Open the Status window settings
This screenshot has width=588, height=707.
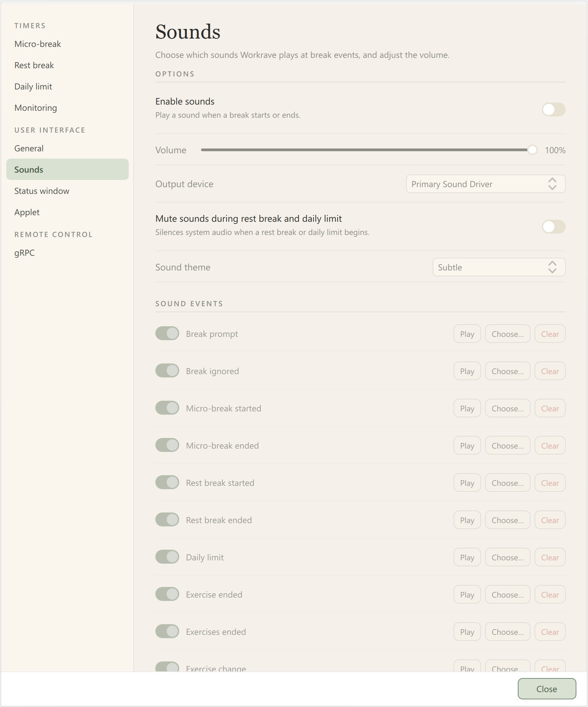coord(68,191)
